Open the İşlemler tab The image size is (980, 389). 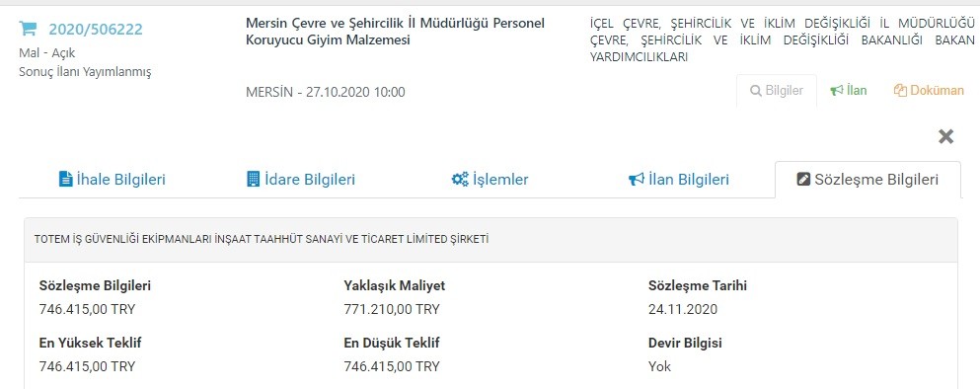[490, 180]
